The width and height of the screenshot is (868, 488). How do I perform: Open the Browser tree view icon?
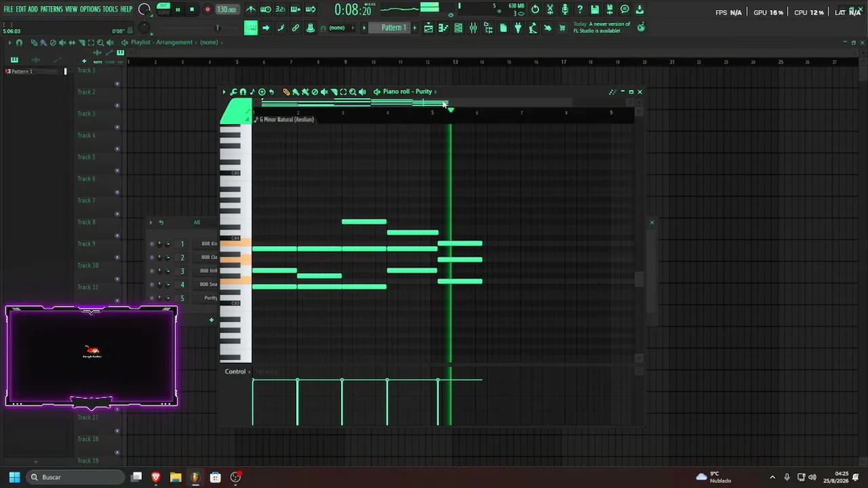488,28
